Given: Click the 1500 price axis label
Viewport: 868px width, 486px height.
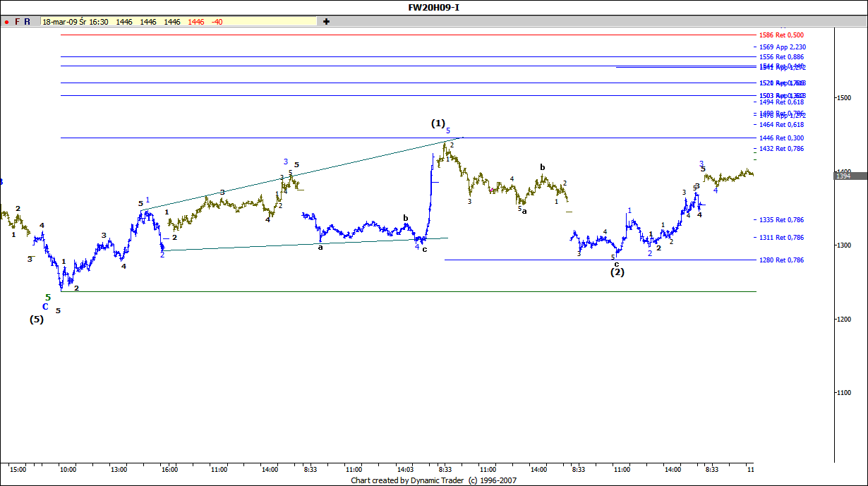Looking at the screenshot, I should coord(843,97).
